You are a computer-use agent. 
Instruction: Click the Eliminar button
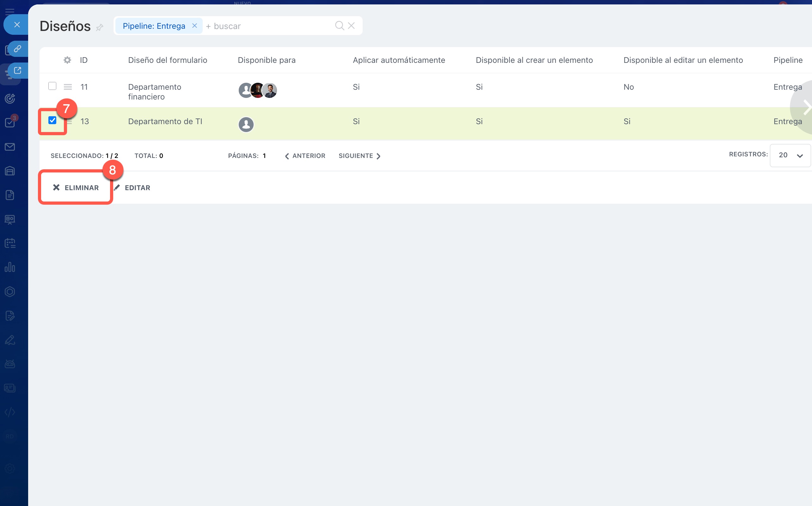point(76,188)
